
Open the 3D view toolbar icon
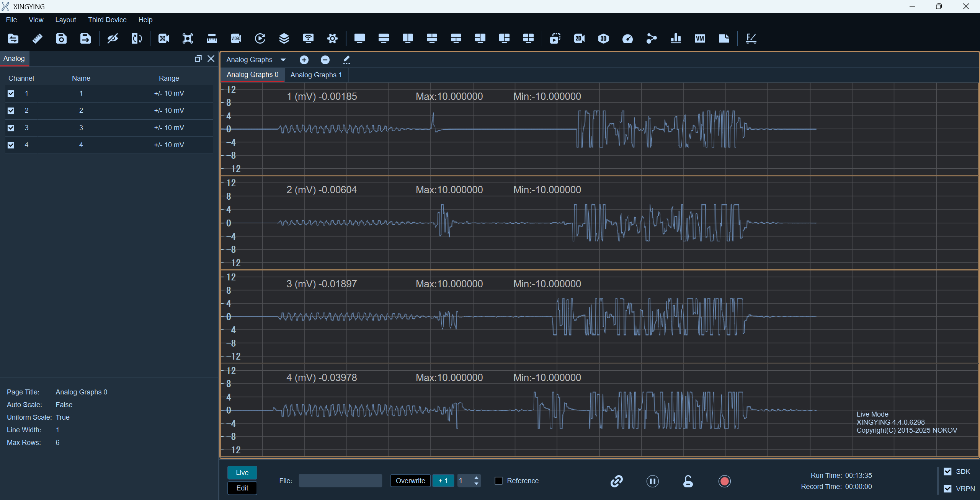click(x=603, y=38)
